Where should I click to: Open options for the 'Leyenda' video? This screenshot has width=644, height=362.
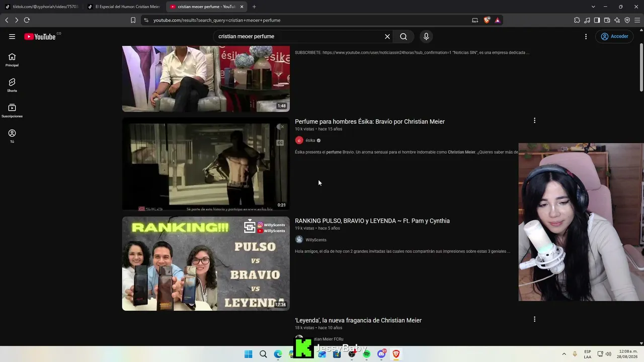coord(534,319)
